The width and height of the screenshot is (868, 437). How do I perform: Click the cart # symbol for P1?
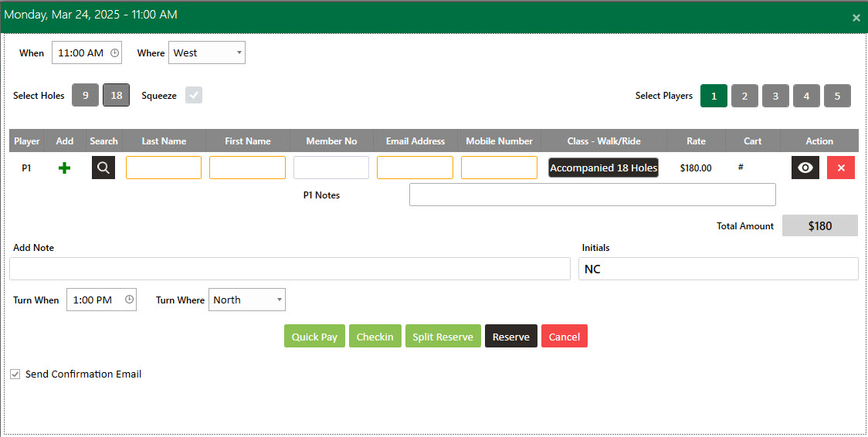tap(741, 167)
